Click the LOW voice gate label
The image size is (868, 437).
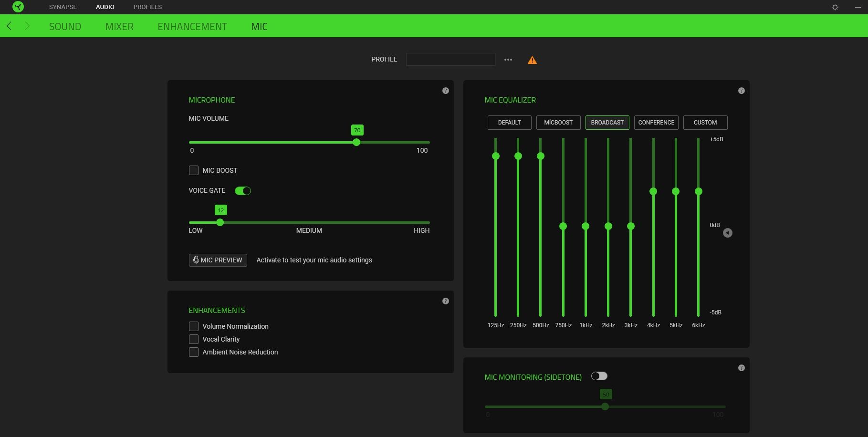[x=196, y=230]
